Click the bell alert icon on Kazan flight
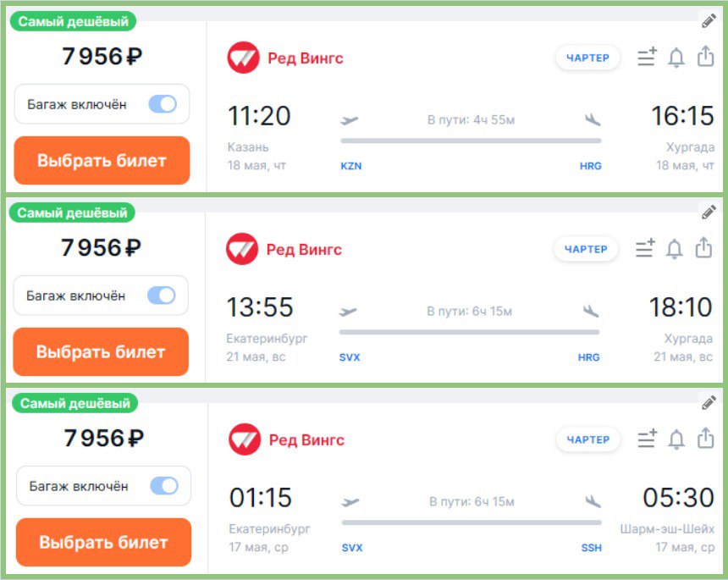 (x=676, y=58)
